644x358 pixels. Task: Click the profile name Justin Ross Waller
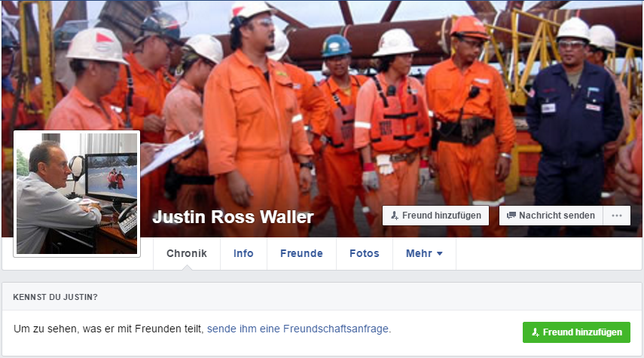pos(233,217)
